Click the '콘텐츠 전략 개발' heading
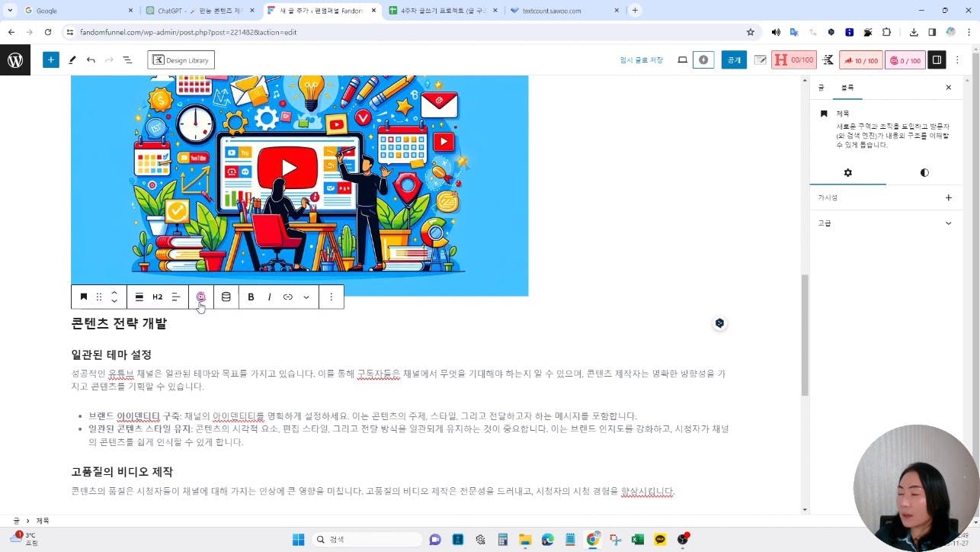This screenshot has width=980, height=552. tap(119, 323)
